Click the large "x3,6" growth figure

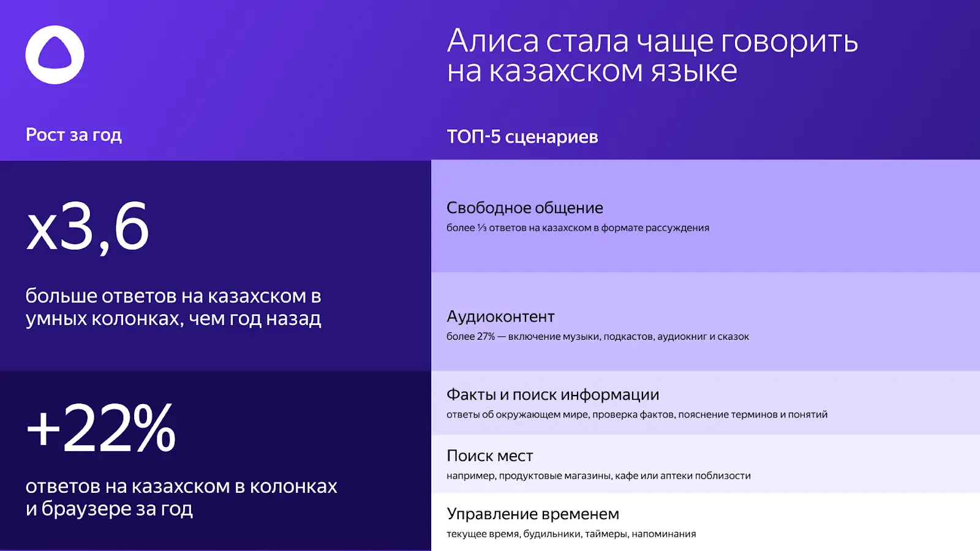click(x=88, y=227)
